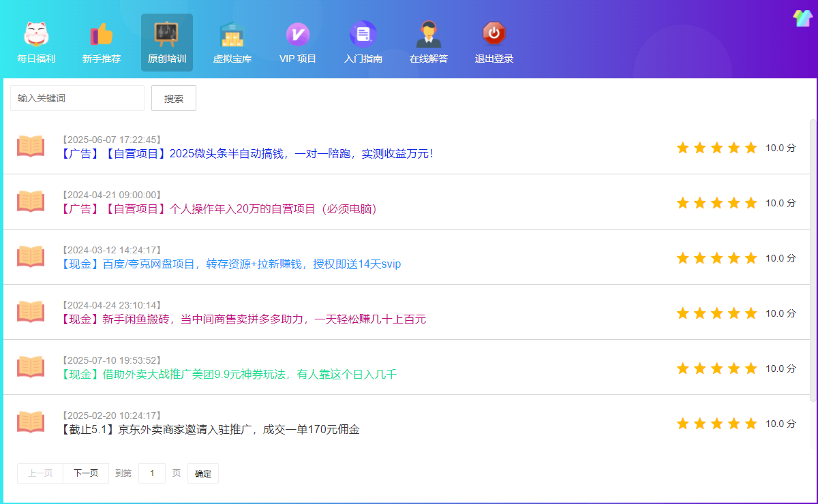Open the 新手闲鱼搬砖 article link

243,319
